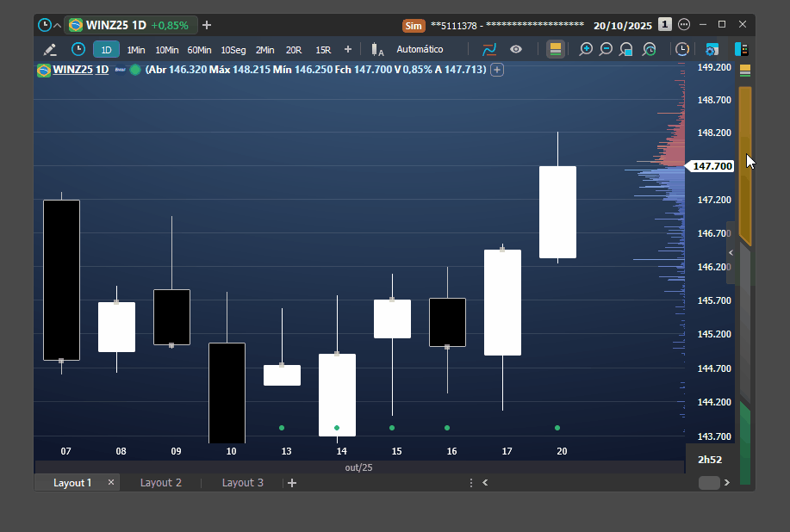The image size is (790, 532).
Task: Click the 147.700 current price label
Action: pos(712,166)
